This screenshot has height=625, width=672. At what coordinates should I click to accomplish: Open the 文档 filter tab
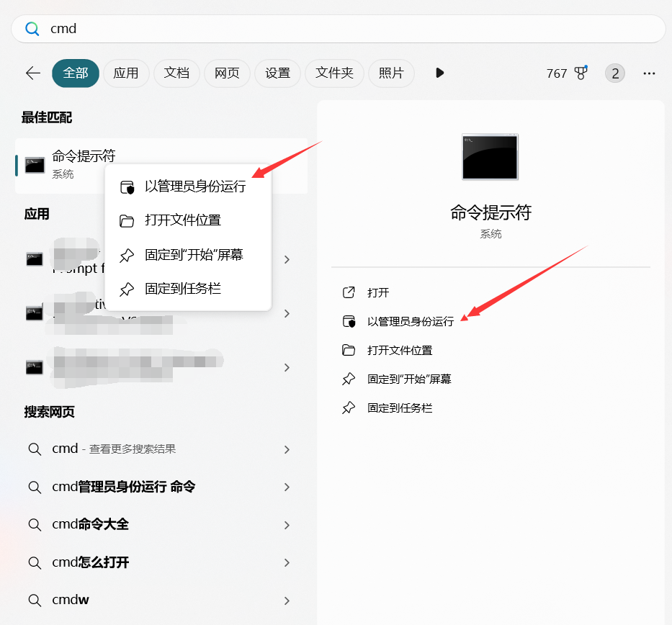(x=176, y=73)
